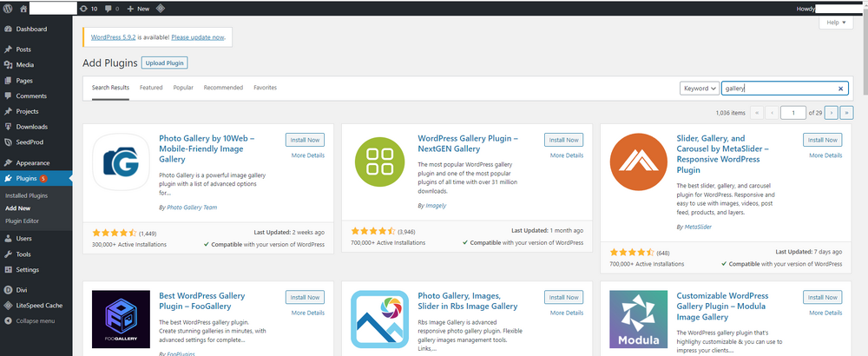This screenshot has height=356, width=868.
Task: Switch to Popular plugins tab
Action: point(183,88)
